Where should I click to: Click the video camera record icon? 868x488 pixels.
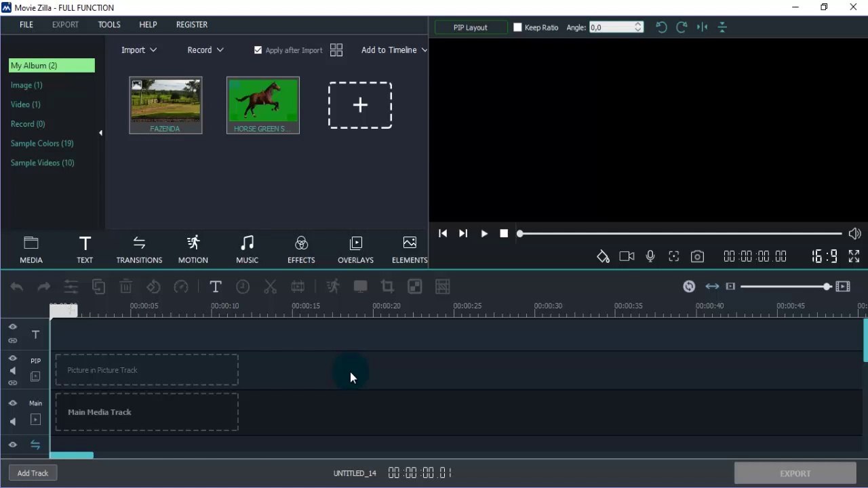point(627,256)
